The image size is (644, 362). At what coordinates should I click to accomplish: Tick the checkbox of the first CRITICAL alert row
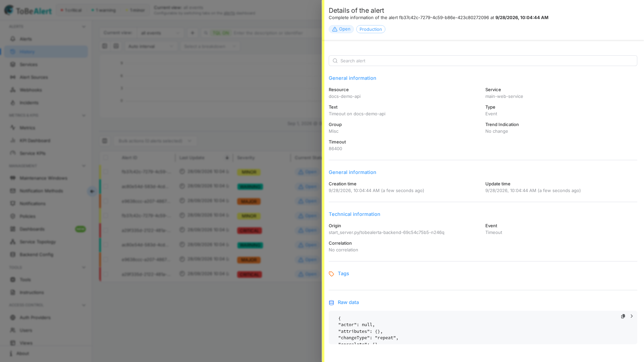point(106,230)
